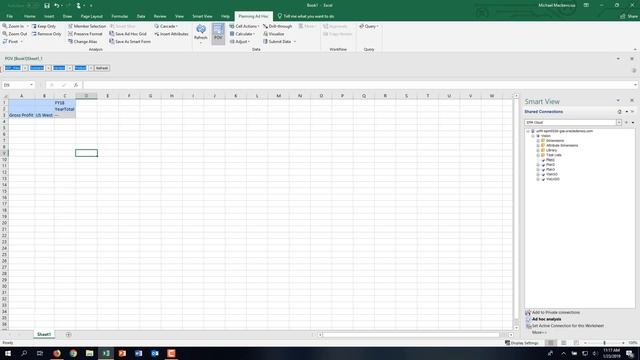Click the Windows Start button
Image resolution: width=640 pixels, height=360 pixels.
point(7,353)
